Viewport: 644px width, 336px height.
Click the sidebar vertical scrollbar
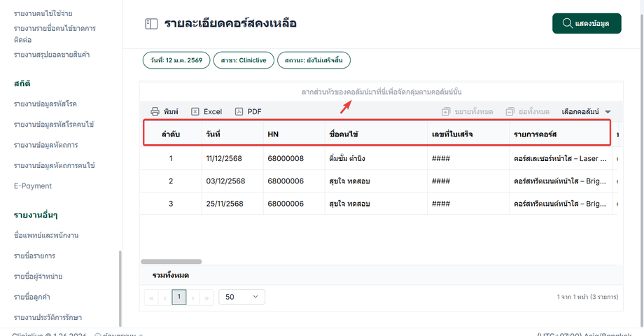[x=120, y=288]
